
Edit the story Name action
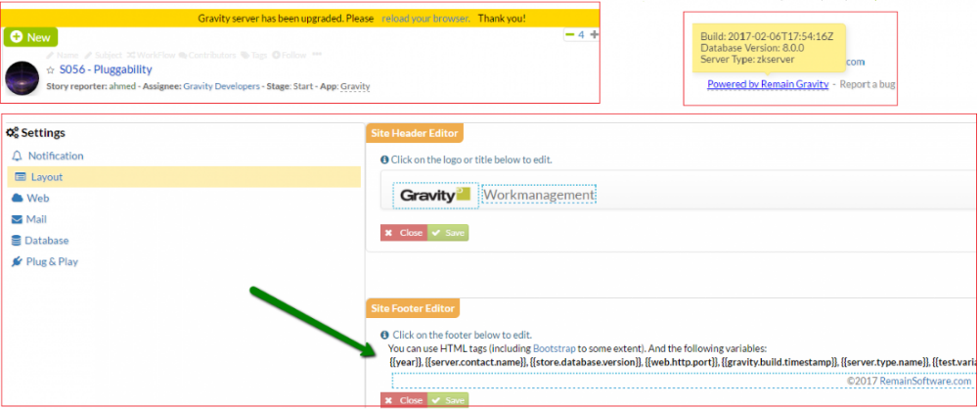[62, 55]
